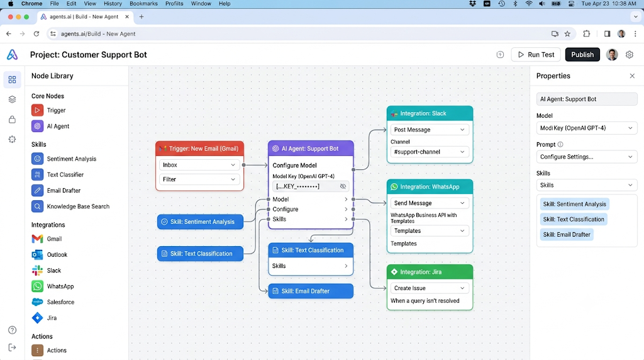644x360 pixels.
Task: Open a new browser tab
Action: click(x=142, y=17)
